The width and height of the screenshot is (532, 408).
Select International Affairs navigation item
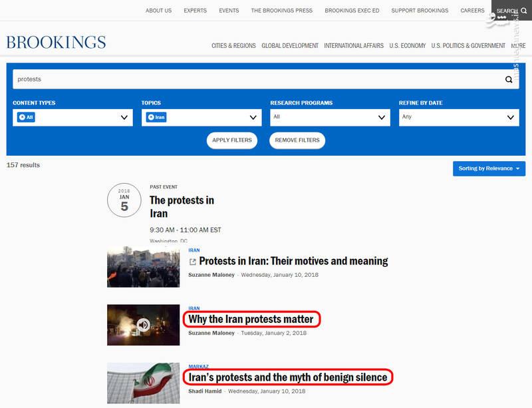click(x=354, y=45)
